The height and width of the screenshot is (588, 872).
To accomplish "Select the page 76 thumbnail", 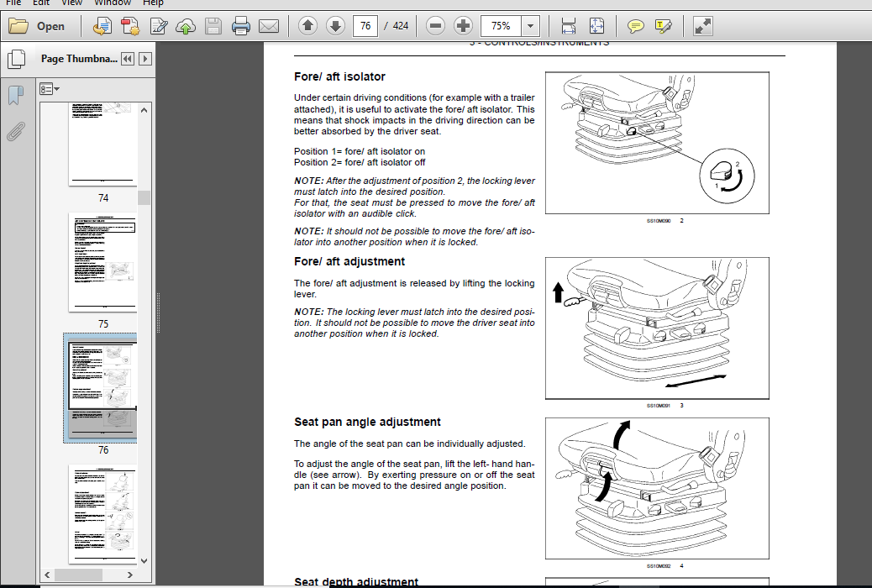I will coord(102,388).
